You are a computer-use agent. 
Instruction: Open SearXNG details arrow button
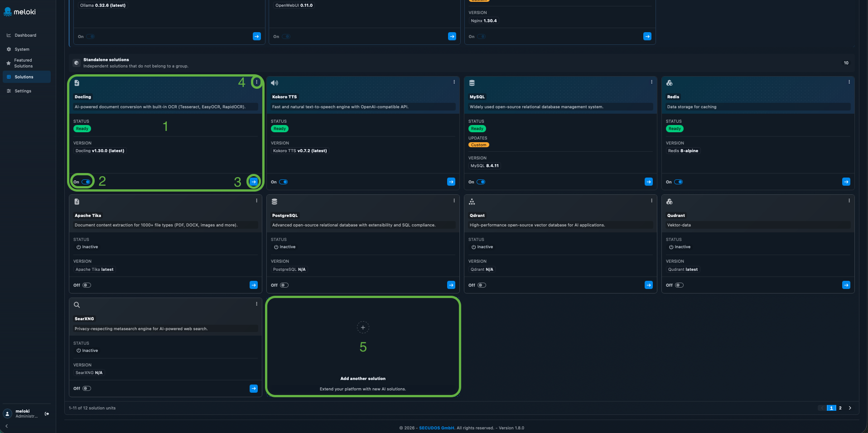[254, 389]
